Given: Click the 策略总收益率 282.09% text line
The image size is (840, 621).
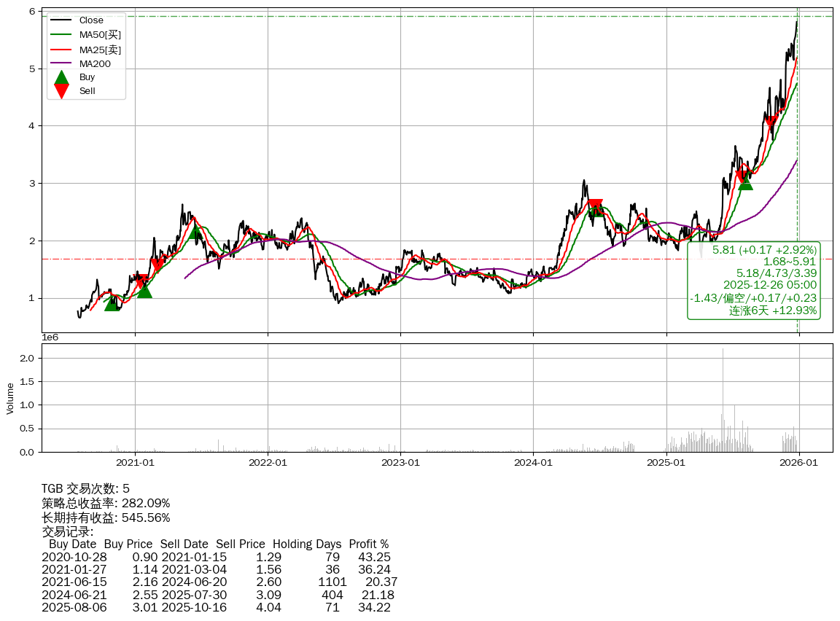Looking at the screenshot, I should click(x=106, y=503).
